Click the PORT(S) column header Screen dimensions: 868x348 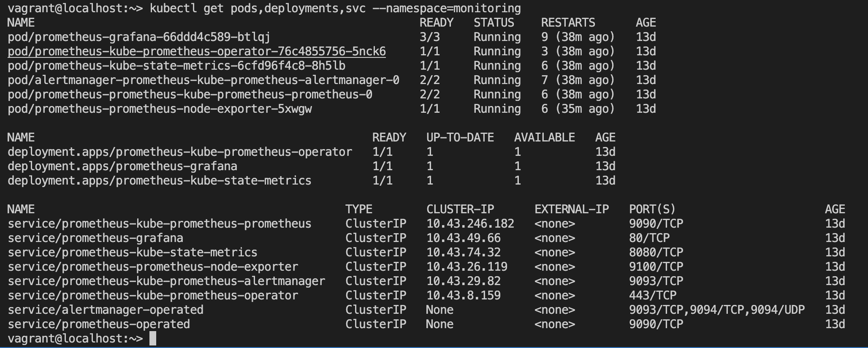[653, 209]
